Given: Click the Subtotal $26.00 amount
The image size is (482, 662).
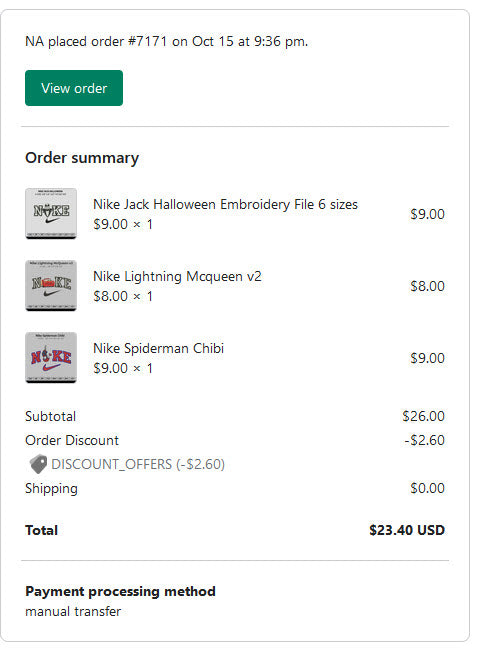Looking at the screenshot, I should pyautogui.click(x=423, y=416).
